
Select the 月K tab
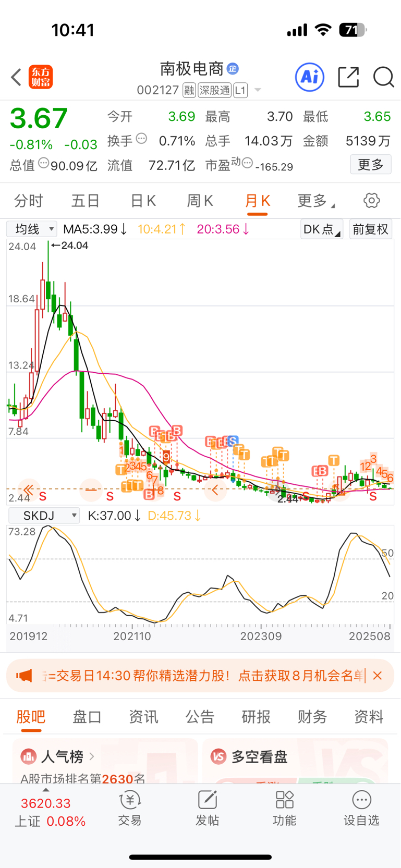coord(258,201)
